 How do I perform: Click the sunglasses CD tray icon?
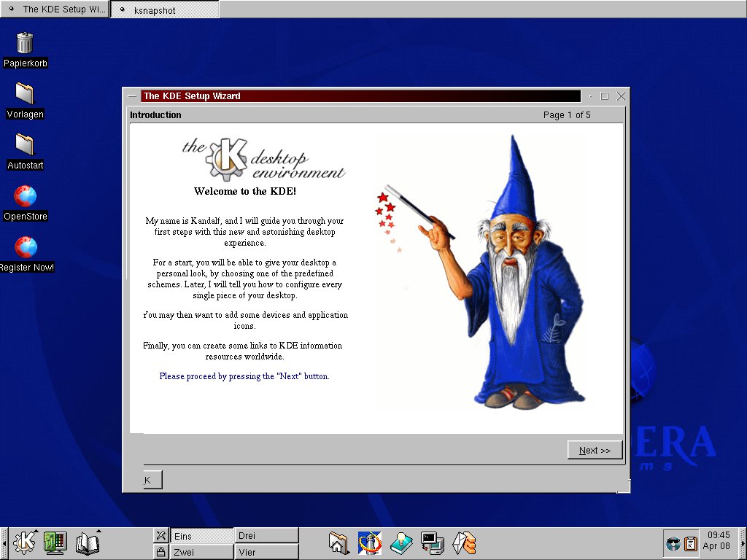[x=673, y=544]
